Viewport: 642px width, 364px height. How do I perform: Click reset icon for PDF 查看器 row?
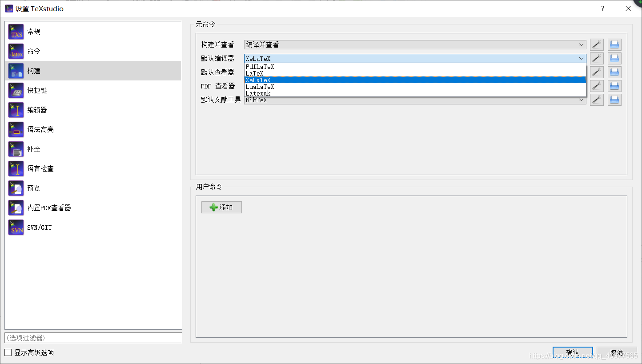(x=614, y=86)
